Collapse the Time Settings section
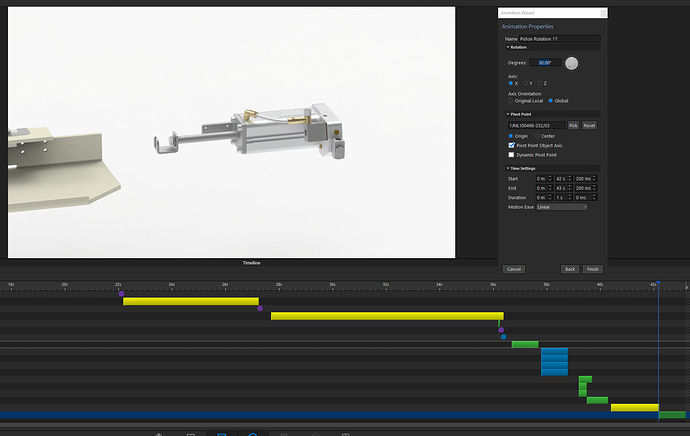Image resolution: width=690 pixels, height=436 pixels. (x=508, y=168)
